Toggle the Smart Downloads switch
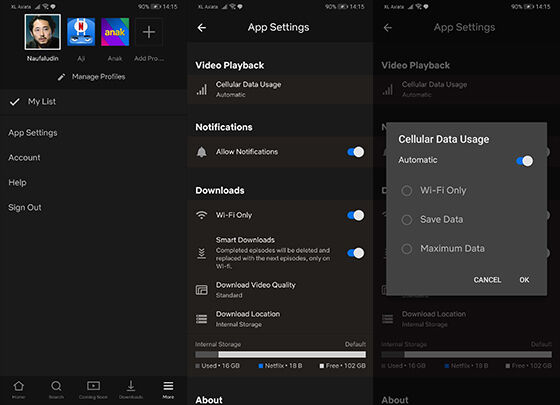Viewport: 560px width, 405px height. tap(355, 253)
